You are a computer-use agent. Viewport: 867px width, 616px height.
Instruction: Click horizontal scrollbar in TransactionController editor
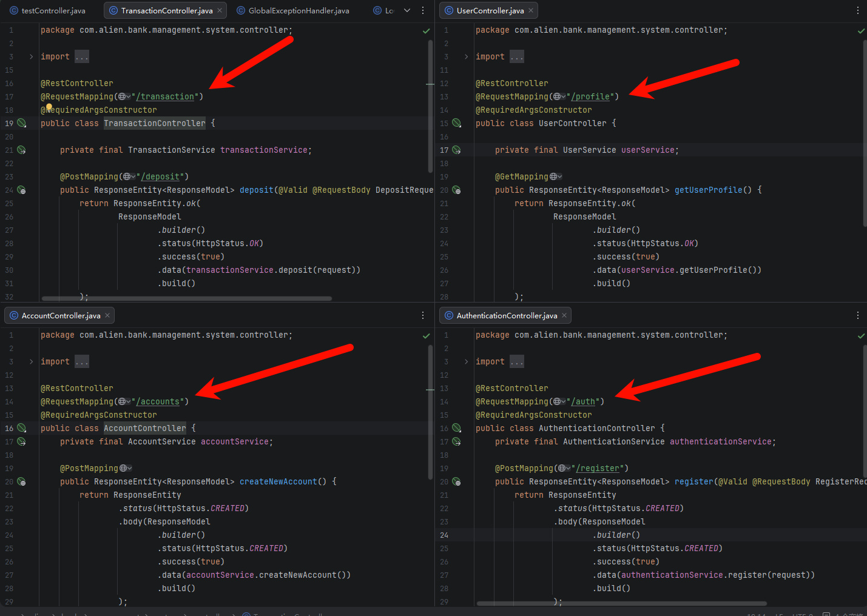(186, 298)
